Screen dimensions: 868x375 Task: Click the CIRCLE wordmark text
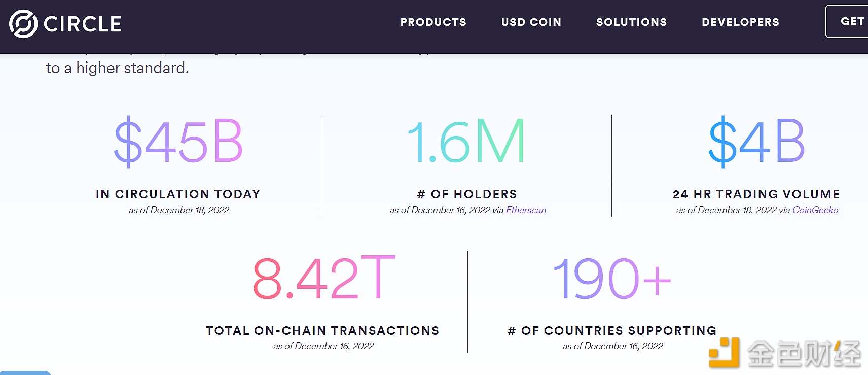[x=83, y=24]
